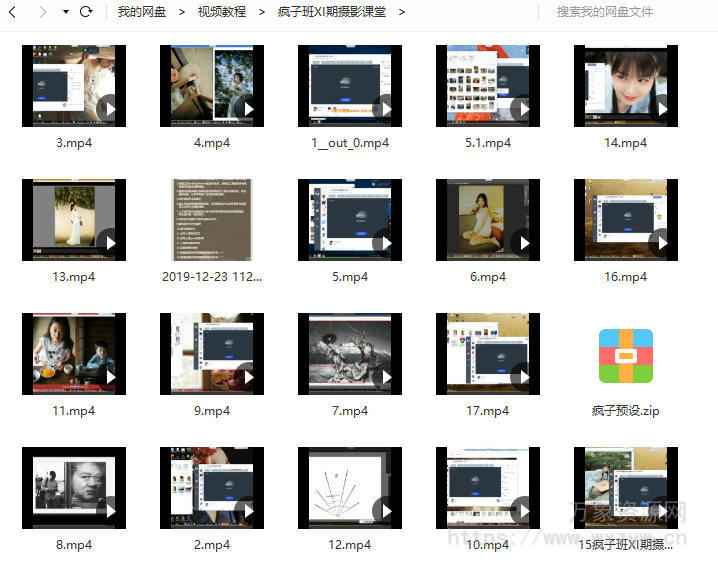
Task: Click the back navigation arrow
Action: pos(13,12)
